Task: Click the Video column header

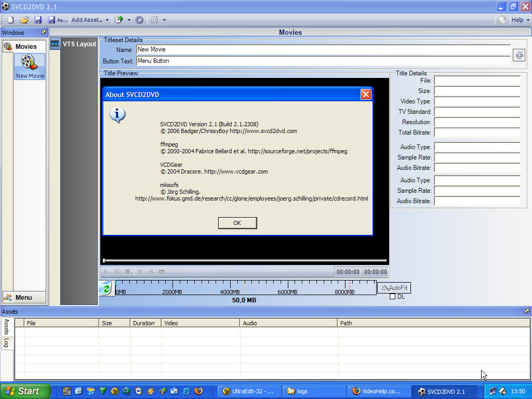Action: pos(201,323)
